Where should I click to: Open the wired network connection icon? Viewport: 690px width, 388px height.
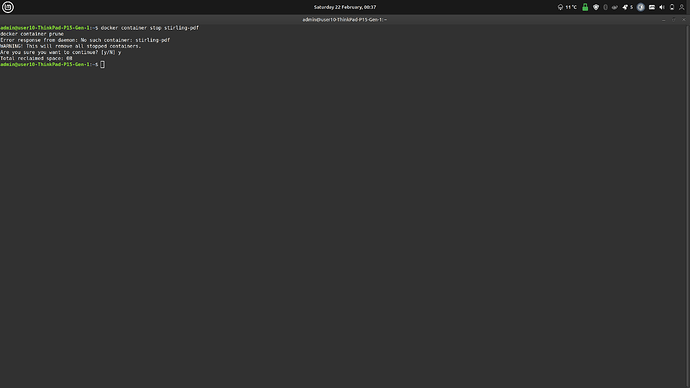(x=652, y=7)
